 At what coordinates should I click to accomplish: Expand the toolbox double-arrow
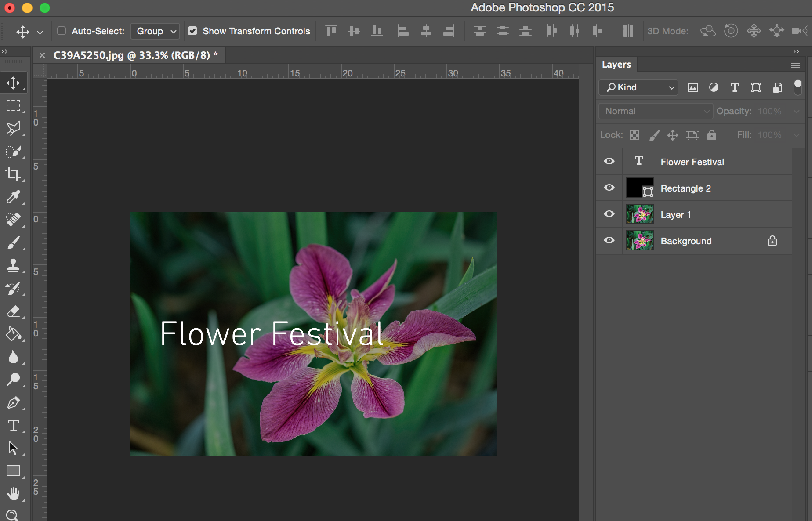[5, 51]
